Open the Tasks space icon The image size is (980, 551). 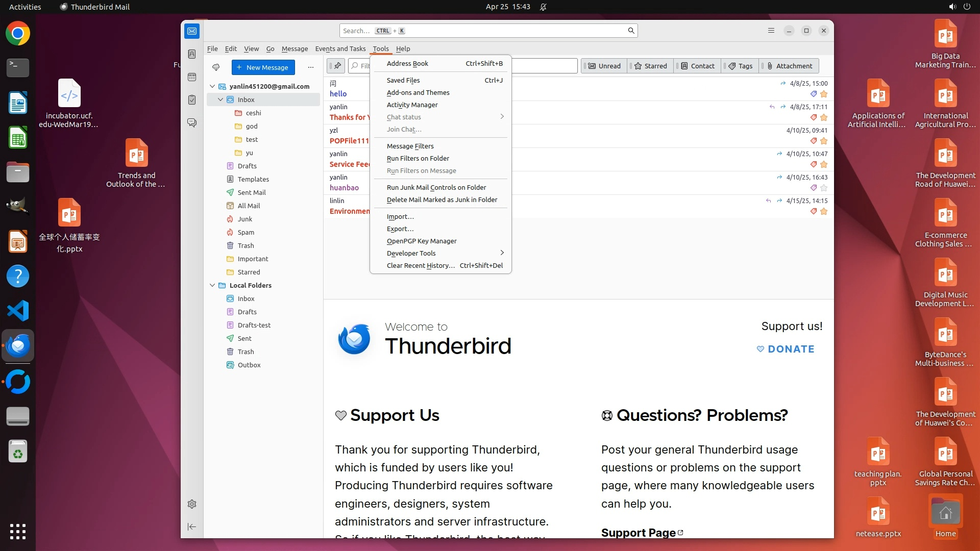pyautogui.click(x=192, y=100)
